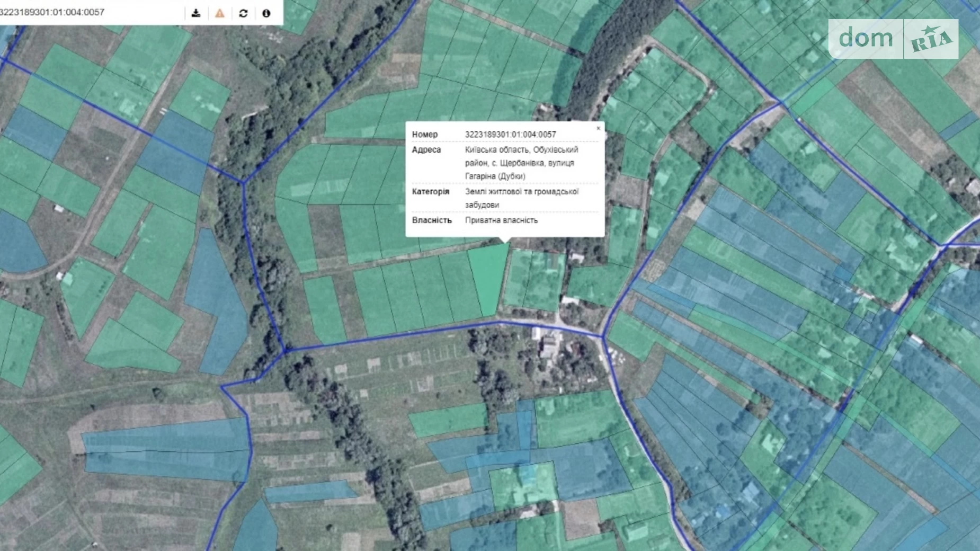Image resolution: width=980 pixels, height=551 pixels.
Task: Click the orange warning triangle icon
Action: (x=220, y=13)
